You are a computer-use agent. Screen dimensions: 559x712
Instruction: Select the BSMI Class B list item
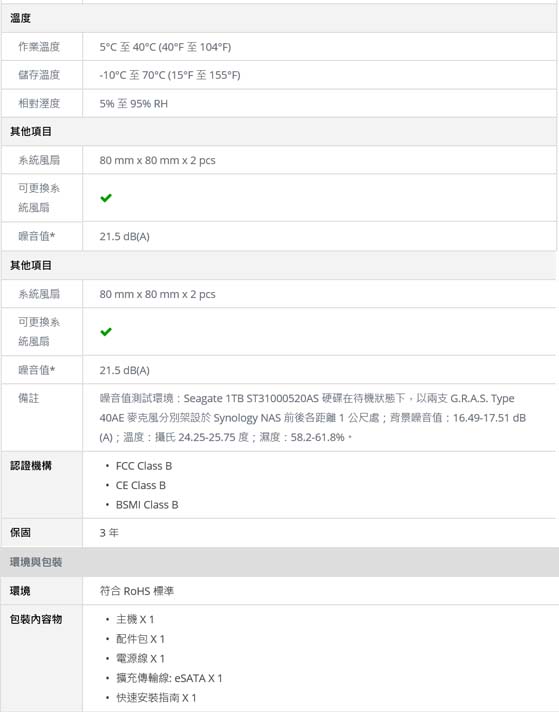tap(147, 505)
